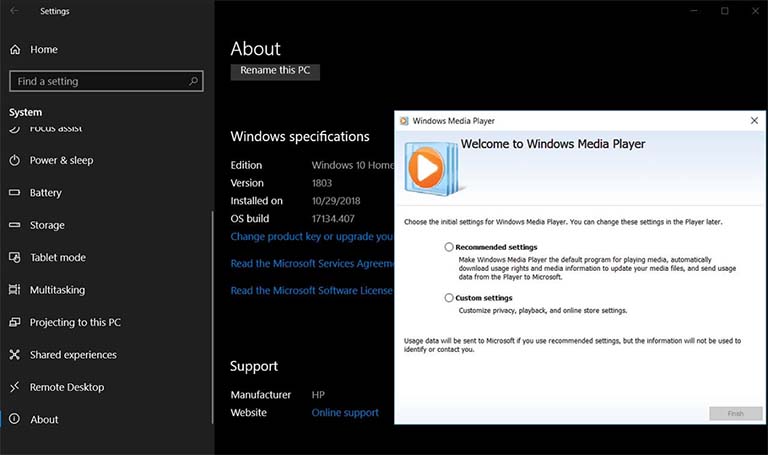Open Power & sleep settings
The height and width of the screenshot is (455, 768).
coord(61,160)
